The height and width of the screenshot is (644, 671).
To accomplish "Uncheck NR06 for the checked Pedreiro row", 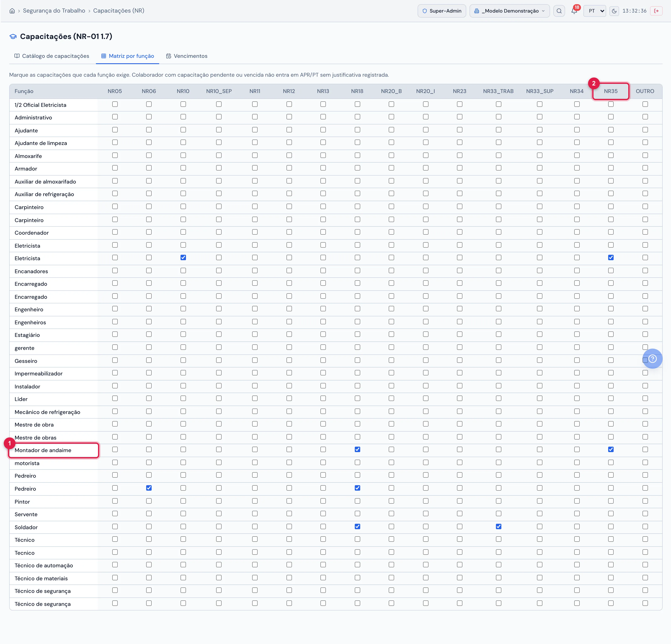I will (x=149, y=488).
